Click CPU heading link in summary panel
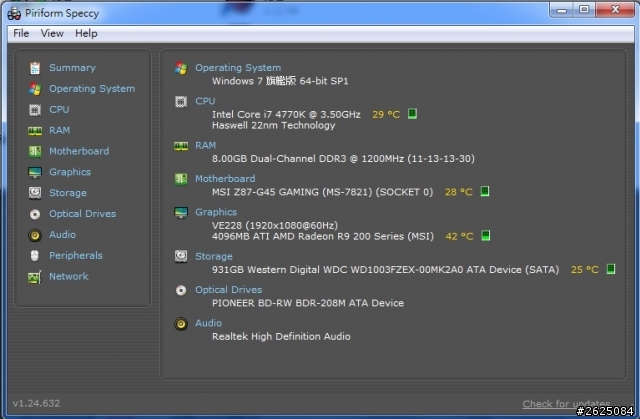Image resolution: width=640 pixels, height=419 pixels. point(205,101)
